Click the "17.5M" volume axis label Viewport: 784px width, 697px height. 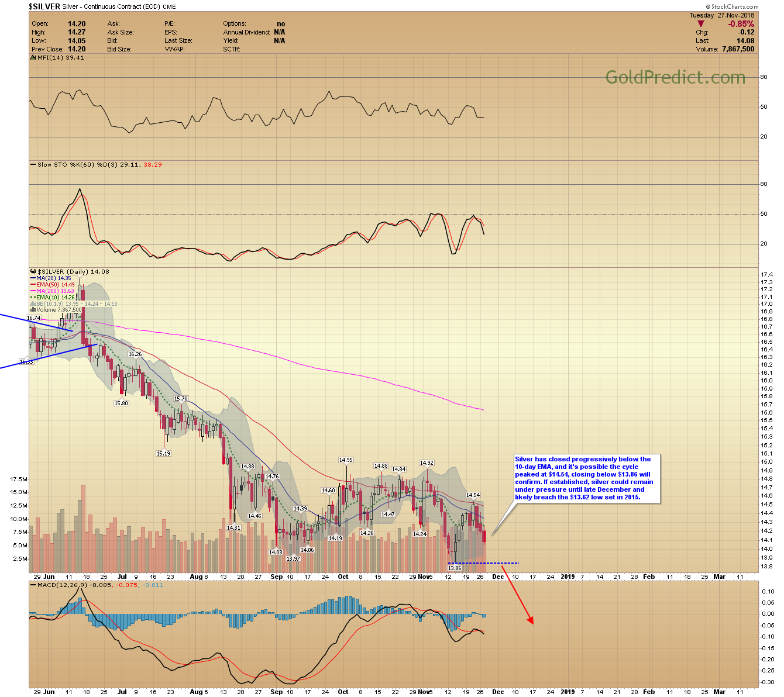tap(19, 479)
